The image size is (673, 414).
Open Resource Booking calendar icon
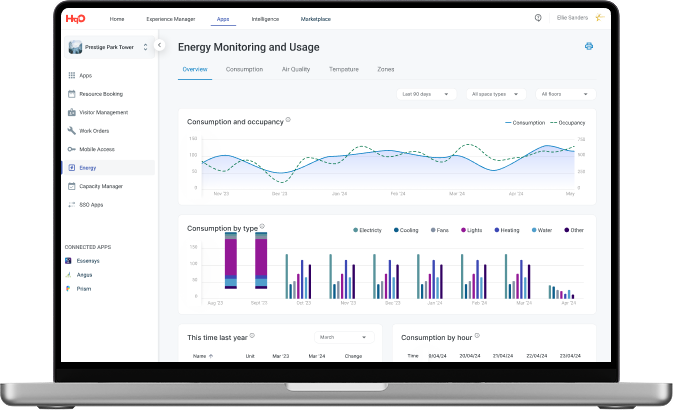point(71,94)
